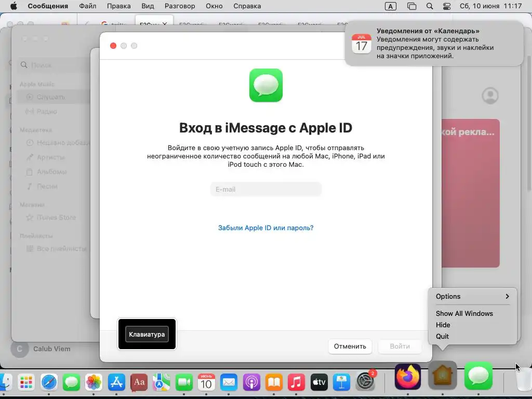Click the screen mirroring menu bar icon
This screenshot has height=399, width=532.
tap(411, 6)
